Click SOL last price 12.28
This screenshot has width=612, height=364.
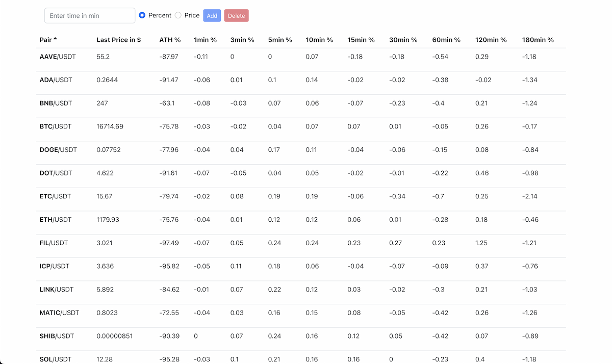104,359
